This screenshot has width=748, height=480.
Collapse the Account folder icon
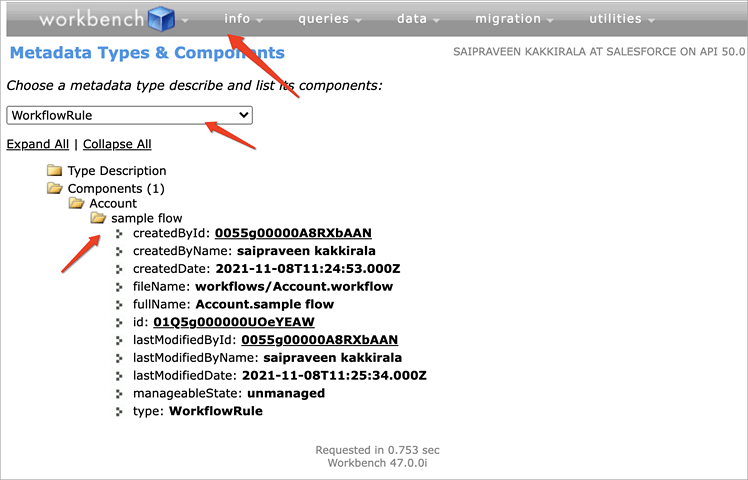(76, 204)
